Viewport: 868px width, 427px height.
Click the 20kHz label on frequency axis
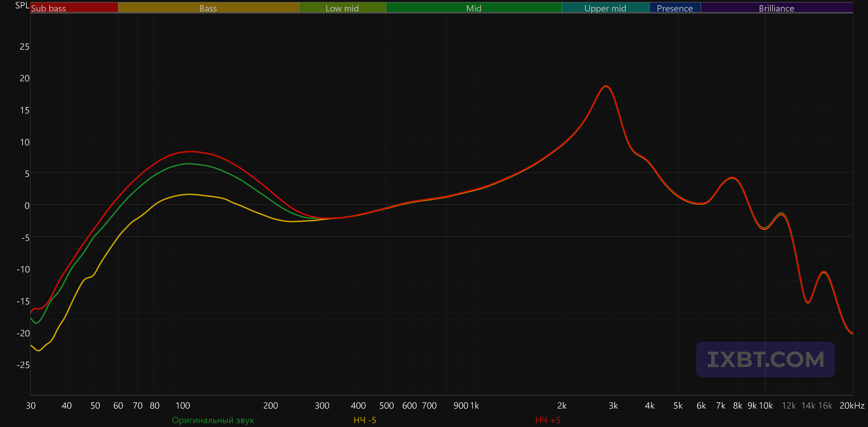point(852,405)
